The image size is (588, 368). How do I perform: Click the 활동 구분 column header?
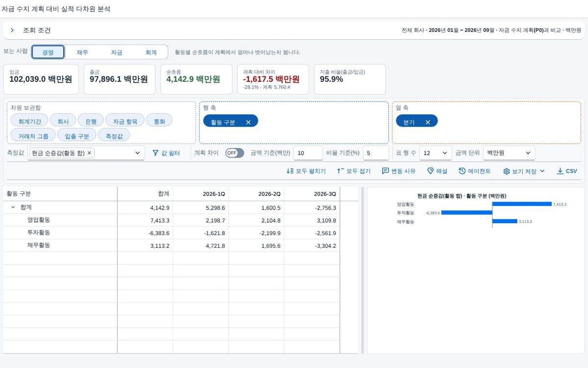coord(60,194)
